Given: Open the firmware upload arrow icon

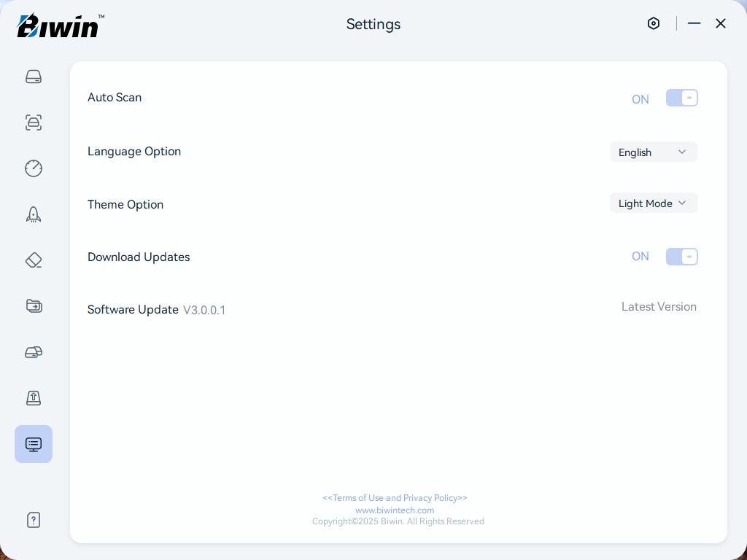Looking at the screenshot, I should pyautogui.click(x=34, y=398).
